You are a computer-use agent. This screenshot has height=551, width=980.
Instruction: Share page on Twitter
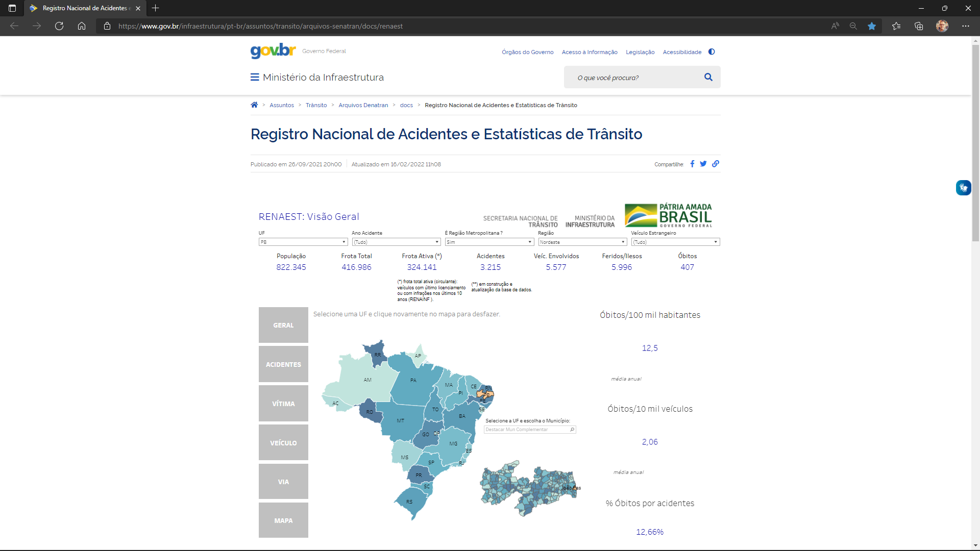703,164
